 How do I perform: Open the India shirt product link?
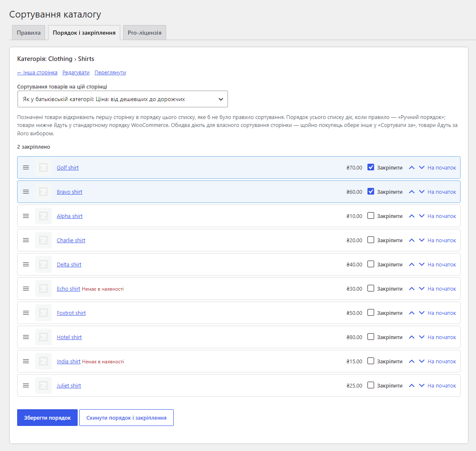[68, 361]
